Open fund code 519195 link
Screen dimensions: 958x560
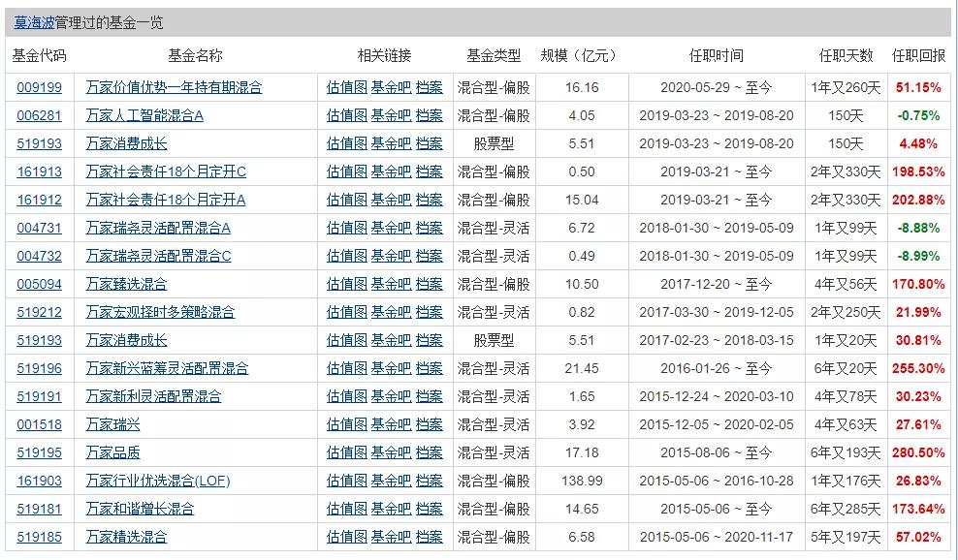39,452
